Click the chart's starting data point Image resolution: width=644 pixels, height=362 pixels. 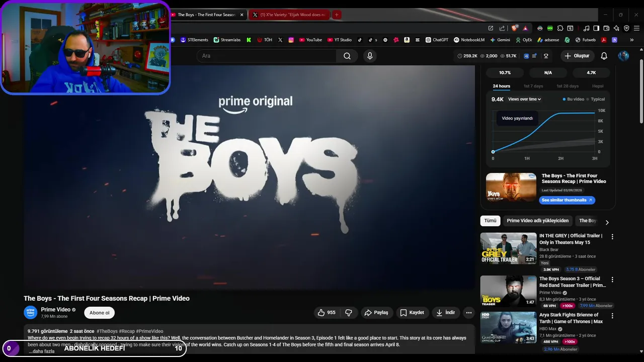pos(493,152)
